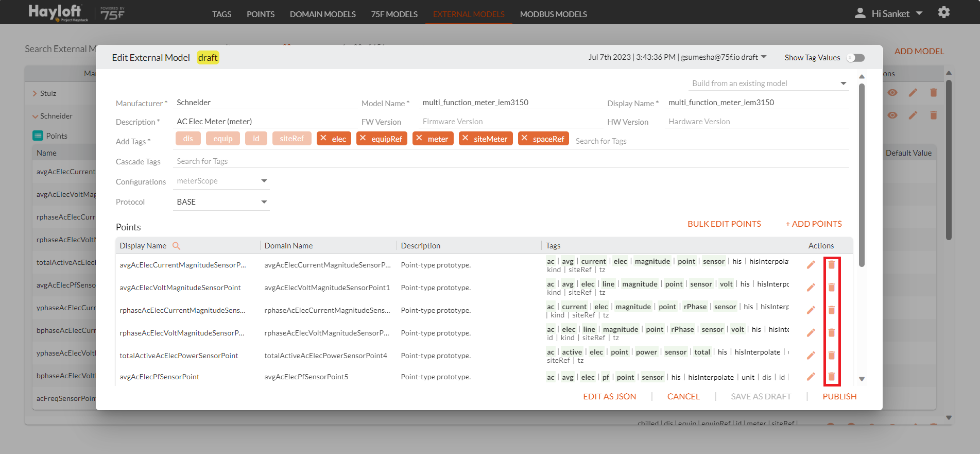Open the settings gear icon
980x454 pixels.
pyautogui.click(x=943, y=12)
